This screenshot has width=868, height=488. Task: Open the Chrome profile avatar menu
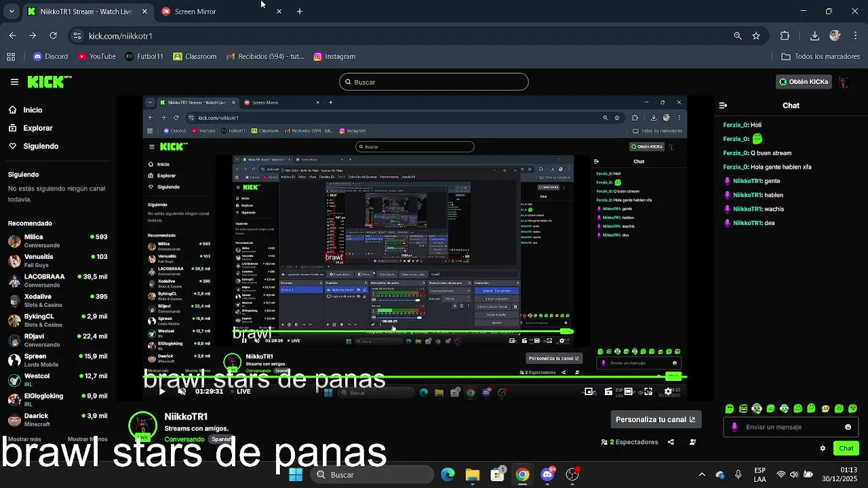[835, 36]
